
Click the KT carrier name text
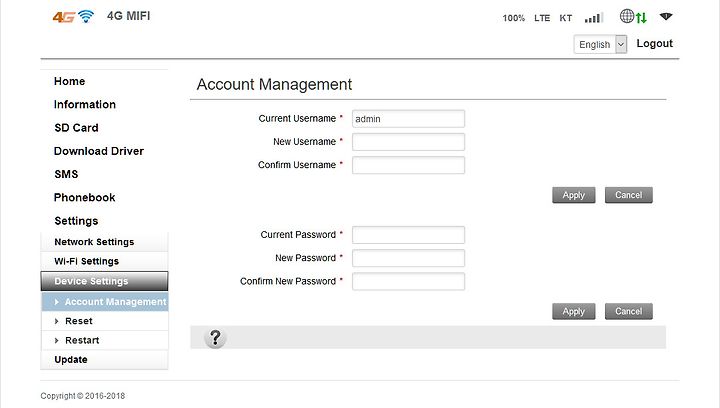(566, 18)
